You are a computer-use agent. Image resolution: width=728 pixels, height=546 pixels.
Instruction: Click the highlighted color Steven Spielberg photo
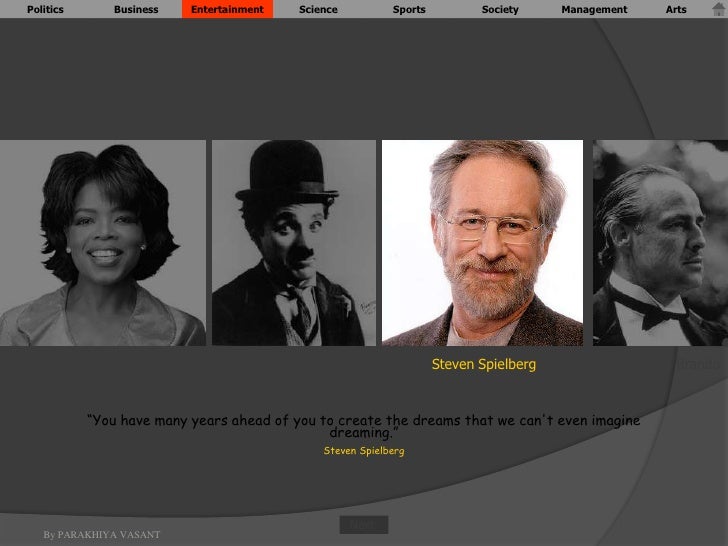pos(482,243)
